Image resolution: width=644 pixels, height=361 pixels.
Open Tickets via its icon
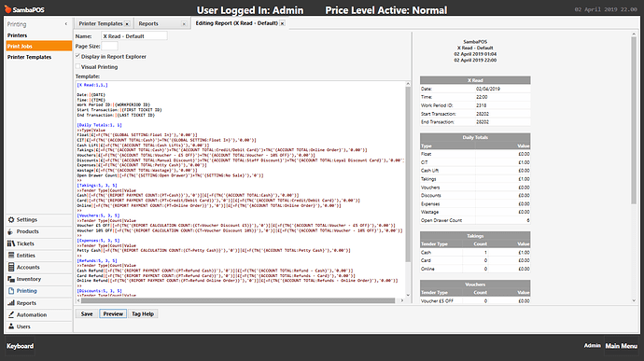tap(11, 243)
